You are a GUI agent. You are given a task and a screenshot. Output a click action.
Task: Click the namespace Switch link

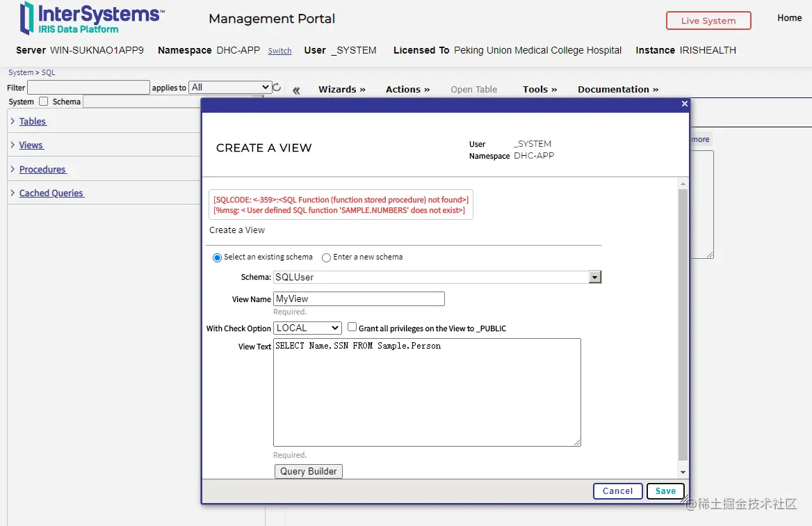pos(279,51)
